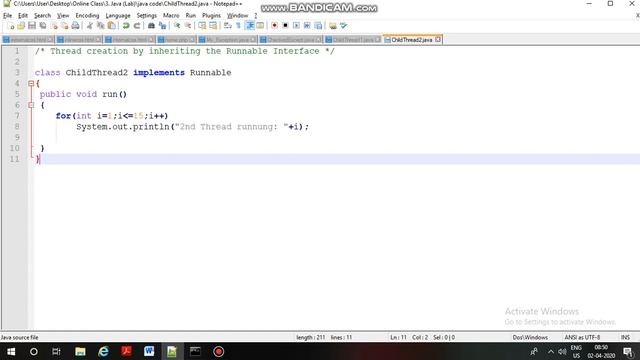Click the for loop on line 7
This screenshot has height=360, width=640.
pos(112,116)
